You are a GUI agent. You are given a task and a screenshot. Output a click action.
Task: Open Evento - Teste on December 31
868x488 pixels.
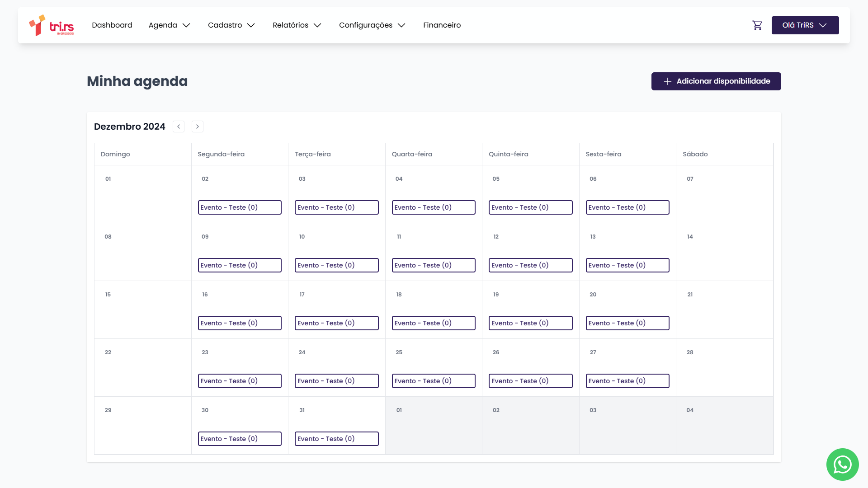pos(336,439)
